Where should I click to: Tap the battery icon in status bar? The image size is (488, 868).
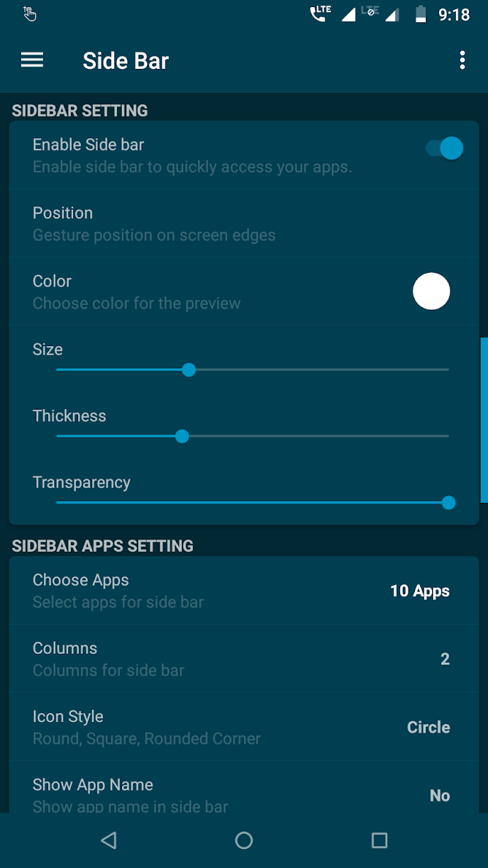420,14
